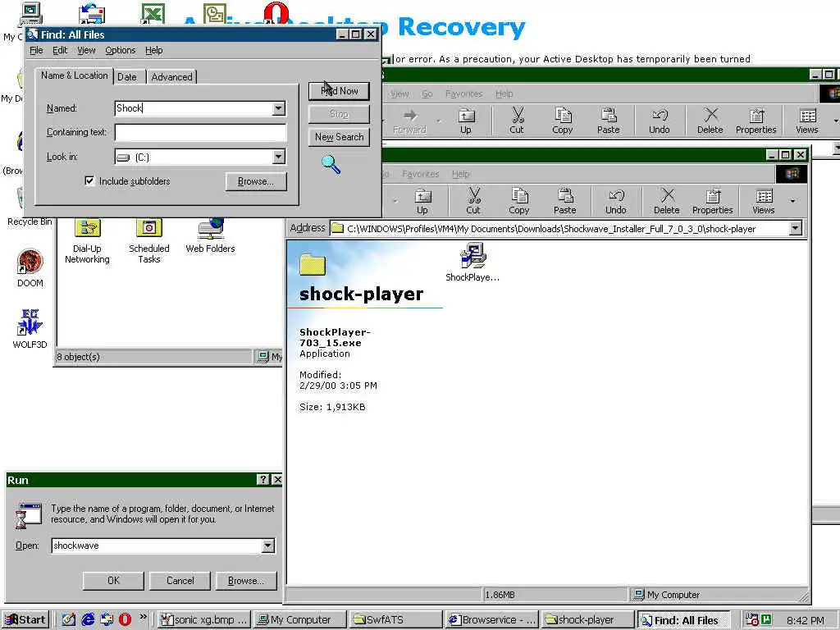This screenshot has height=630, width=840.
Task: Click Undo in shock-player window toolbar
Action: point(615,202)
